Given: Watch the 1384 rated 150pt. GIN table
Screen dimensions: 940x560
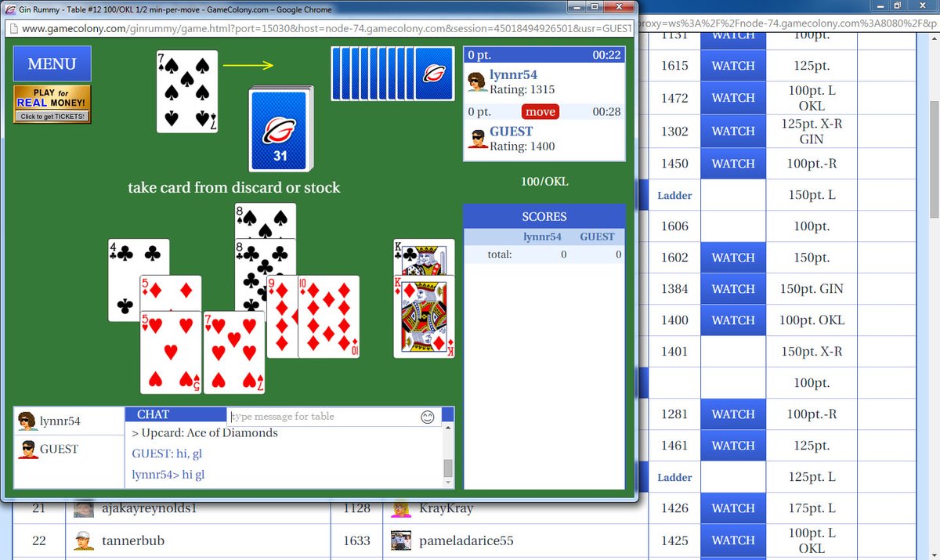Looking at the screenshot, I should point(732,289).
